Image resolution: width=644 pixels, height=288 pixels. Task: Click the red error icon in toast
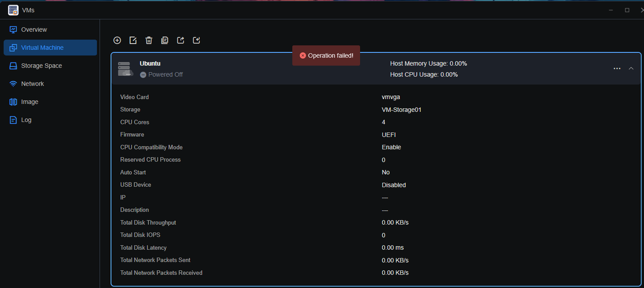(302, 55)
